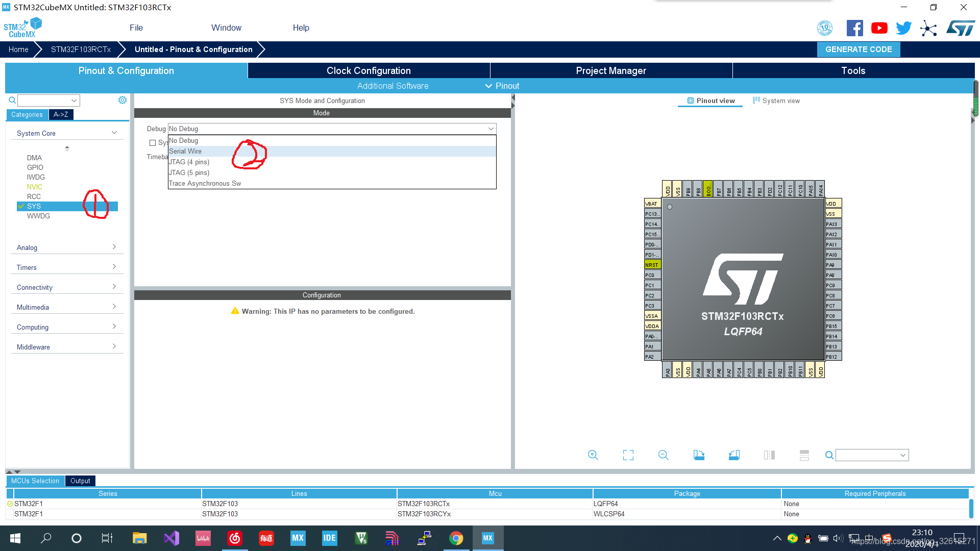Open the STM32CubeMX app in taskbar
Screen dimensions: 980x551
tap(488, 538)
